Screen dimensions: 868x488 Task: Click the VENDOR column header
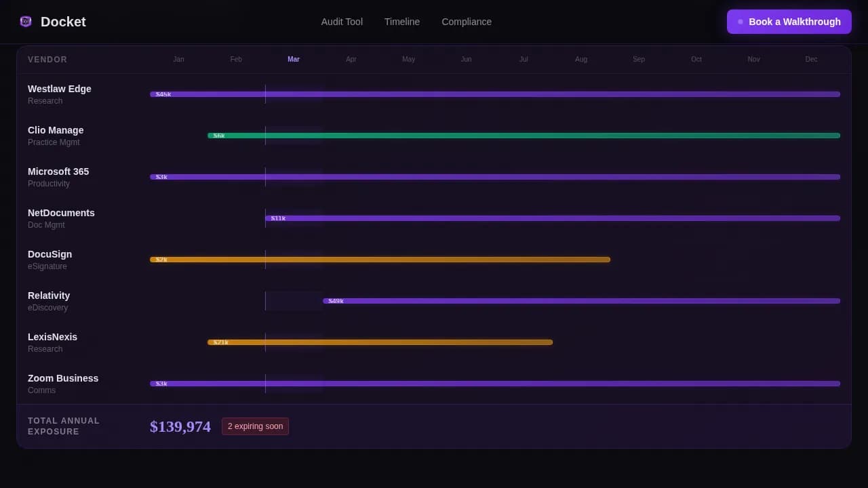click(47, 60)
